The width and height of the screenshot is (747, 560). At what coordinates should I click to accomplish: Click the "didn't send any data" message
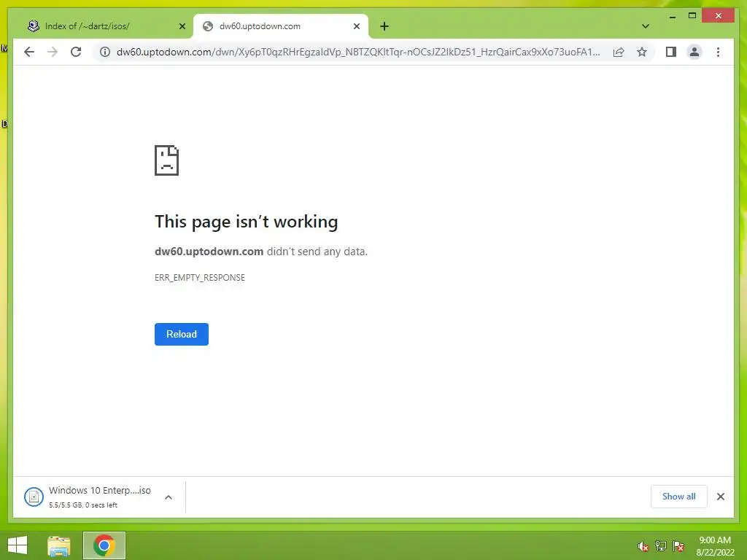[317, 252]
